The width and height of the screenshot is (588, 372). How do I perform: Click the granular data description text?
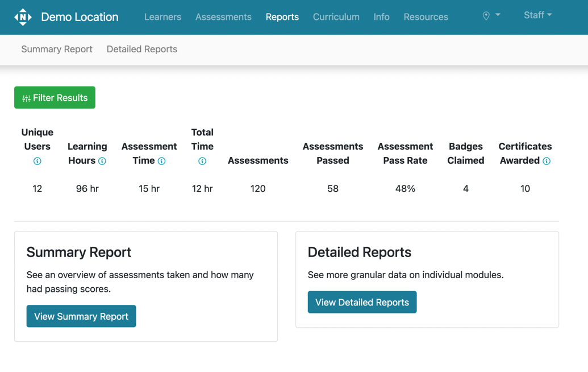coord(406,275)
